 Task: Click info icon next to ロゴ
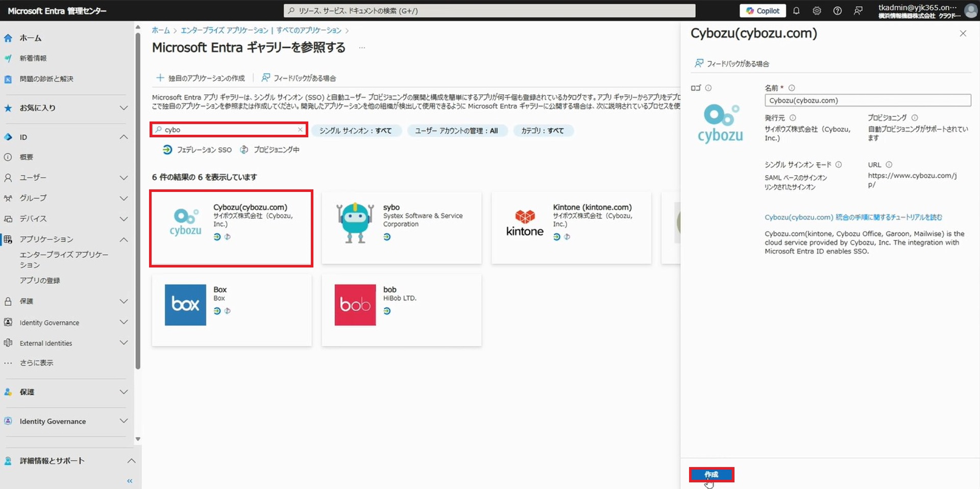[x=708, y=88]
